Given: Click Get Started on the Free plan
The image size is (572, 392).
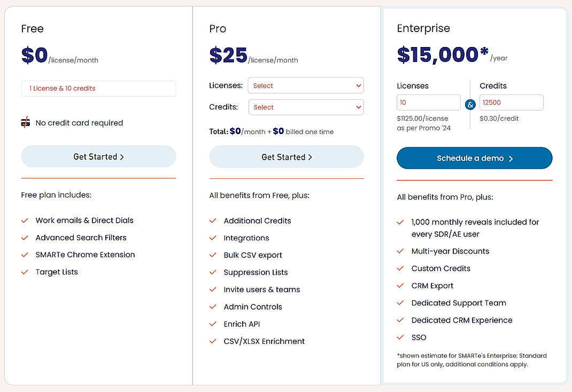Looking at the screenshot, I should coord(98,156).
